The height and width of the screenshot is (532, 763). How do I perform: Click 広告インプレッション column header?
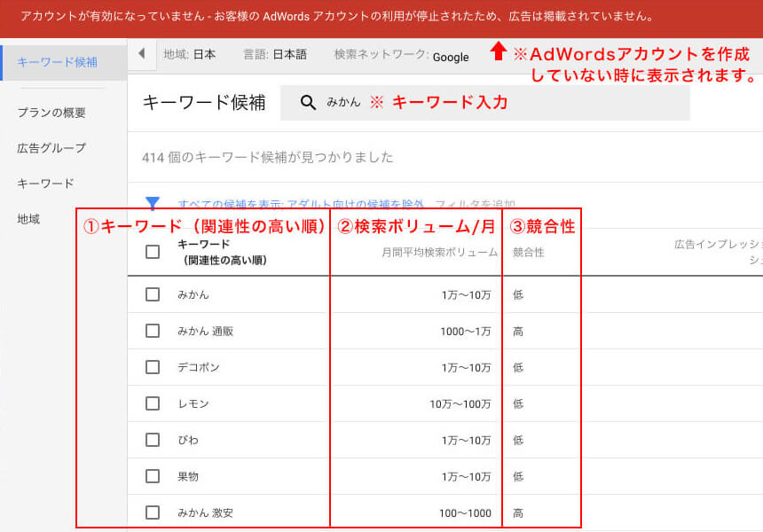coord(719,252)
